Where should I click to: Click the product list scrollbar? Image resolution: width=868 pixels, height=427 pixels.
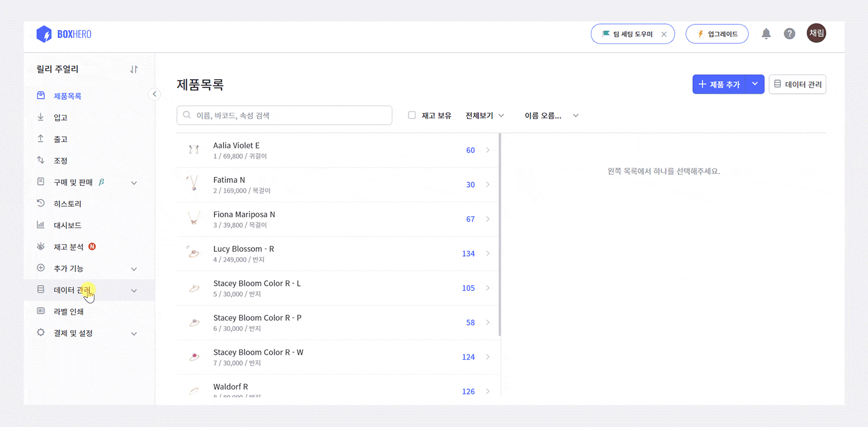(x=500, y=233)
